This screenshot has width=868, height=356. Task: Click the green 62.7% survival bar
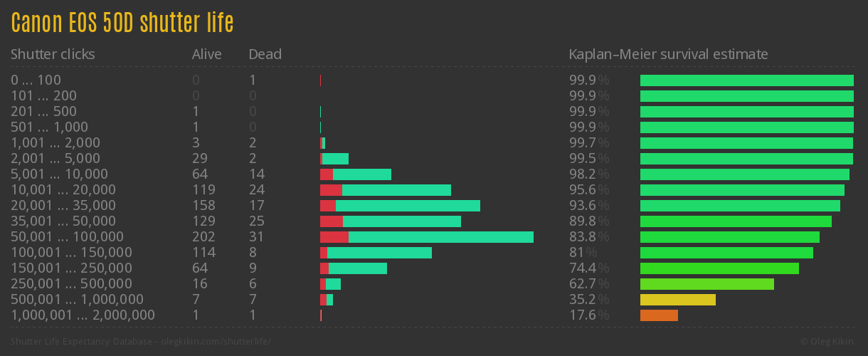(706, 284)
